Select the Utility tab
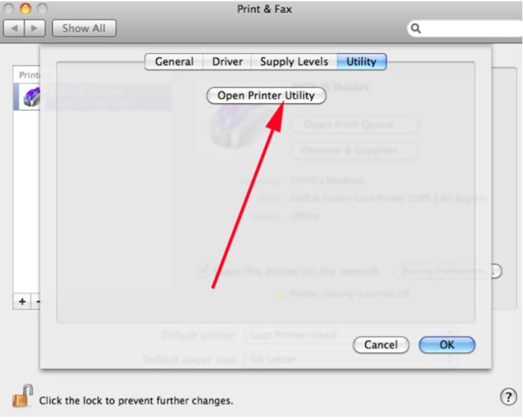The height and width of the screenshot is (420, 523). [362, 62]
